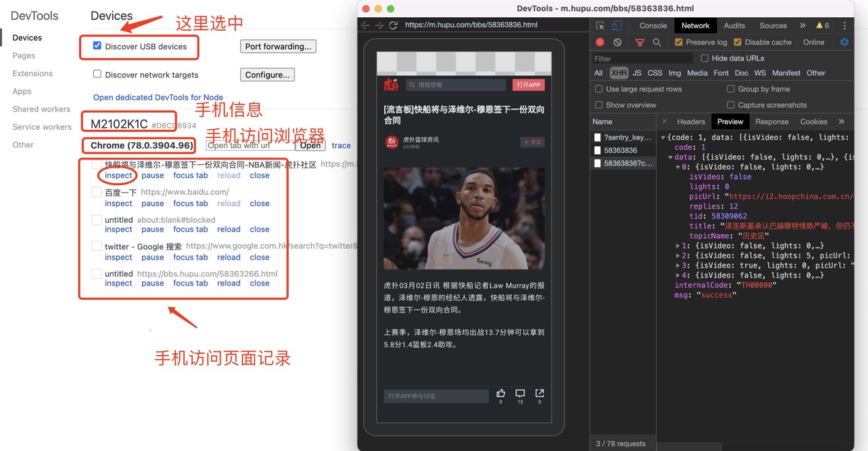Screen dimensions: 868x451
Task: Clear the network log icon
Action: click(617, 42)
